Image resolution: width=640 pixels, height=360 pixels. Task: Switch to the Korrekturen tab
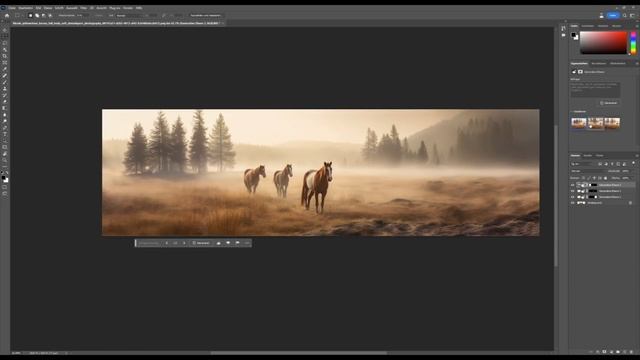(598, 64)
